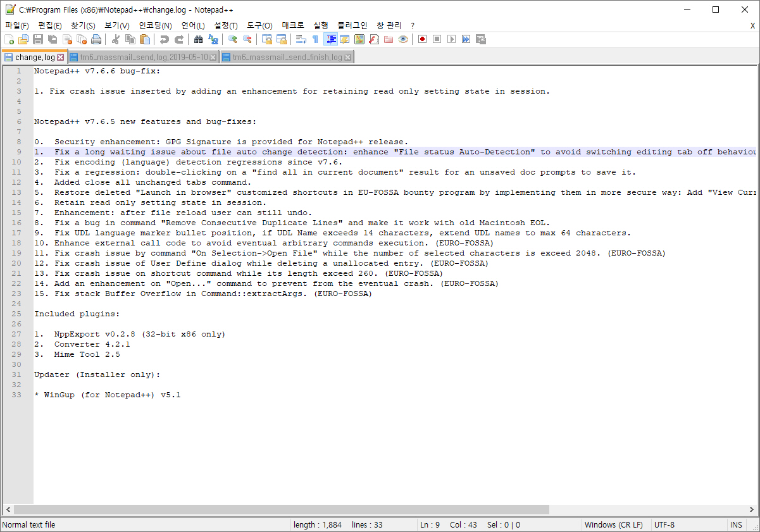Toggle the Show Indent Guide icon
This screenshot has height=532, width=760.
(330, 39)
